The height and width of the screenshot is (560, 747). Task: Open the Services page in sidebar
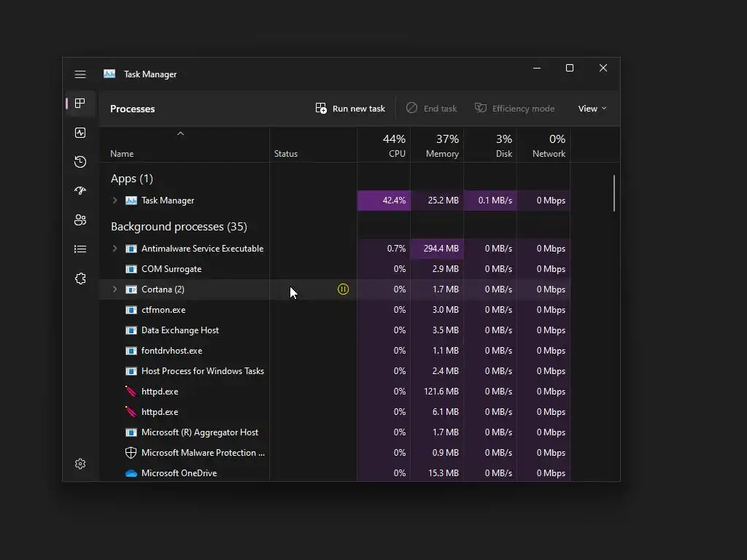coord(80,279)
